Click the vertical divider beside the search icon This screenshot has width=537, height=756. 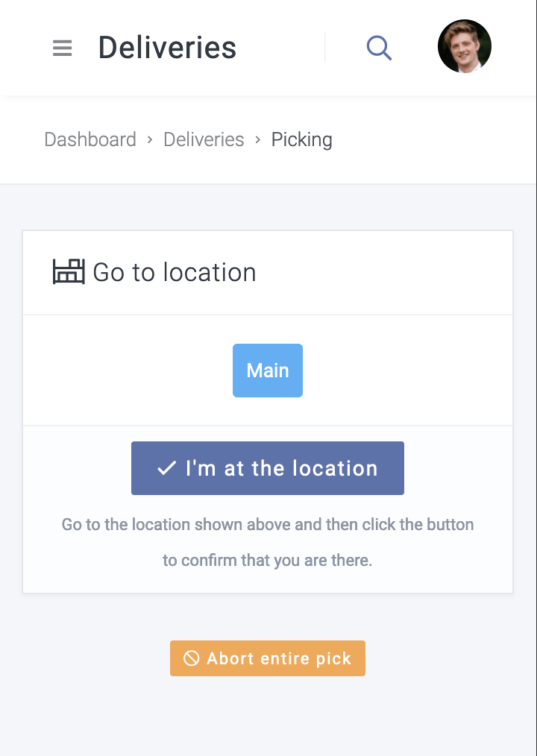[325, 48]
